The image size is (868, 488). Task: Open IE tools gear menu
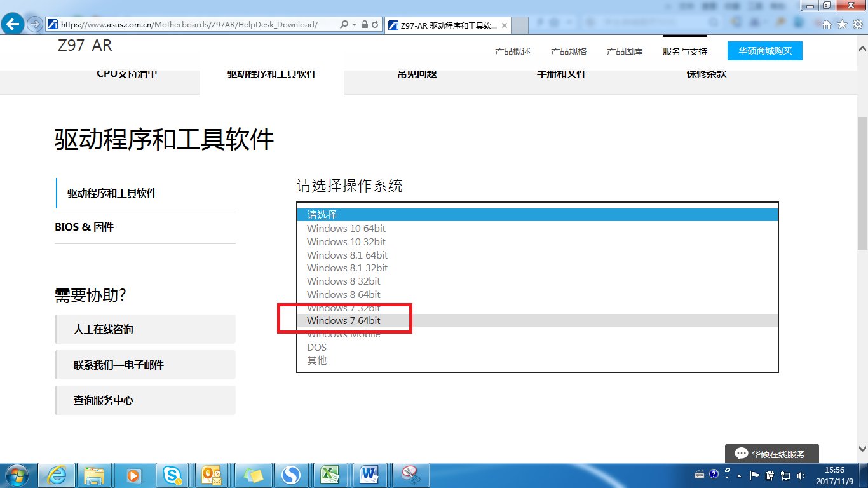click(x=857, y=25)
